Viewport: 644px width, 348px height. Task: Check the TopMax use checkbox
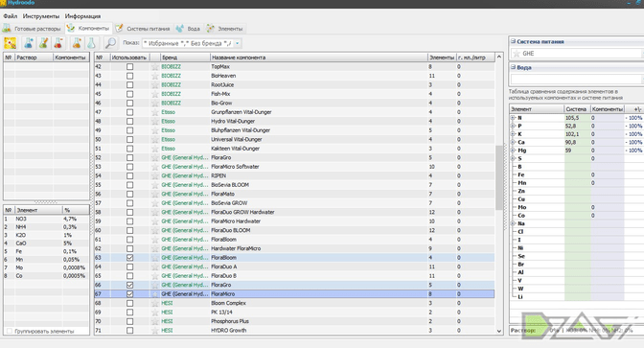(129, 66)
